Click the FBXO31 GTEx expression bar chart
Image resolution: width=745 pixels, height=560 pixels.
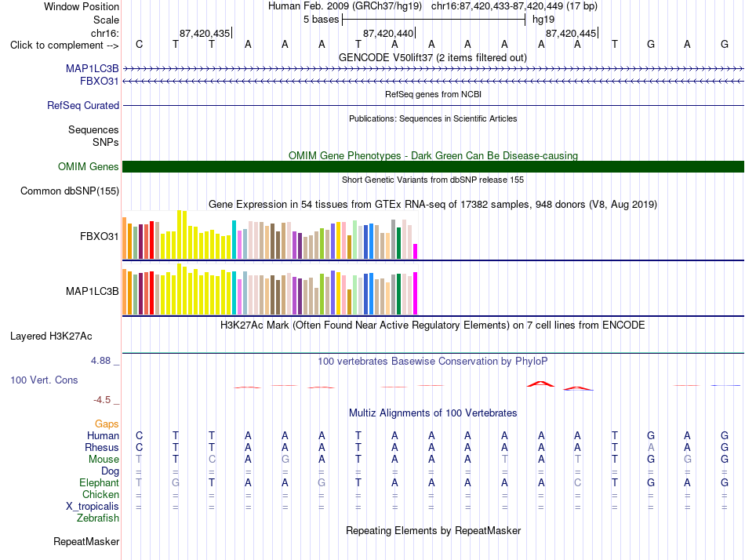[x=270, y=235]
